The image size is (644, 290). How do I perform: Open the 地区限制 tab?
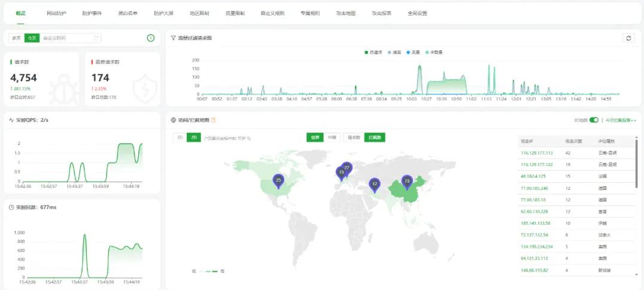199,13
